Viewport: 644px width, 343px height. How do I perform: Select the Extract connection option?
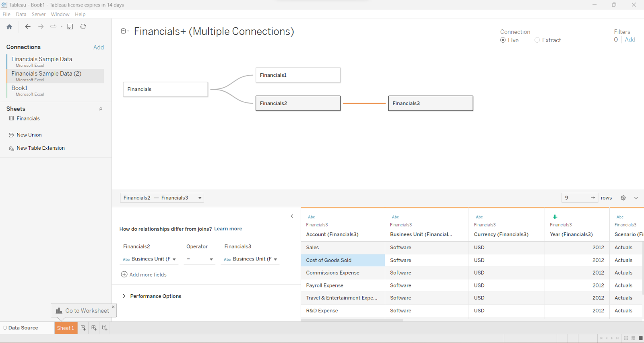(537, 40)
